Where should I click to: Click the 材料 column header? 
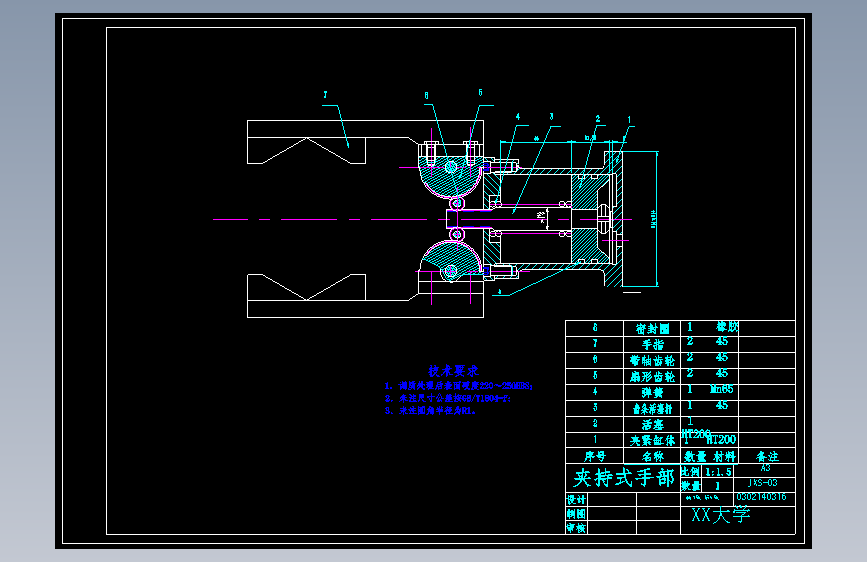point(724,456)
